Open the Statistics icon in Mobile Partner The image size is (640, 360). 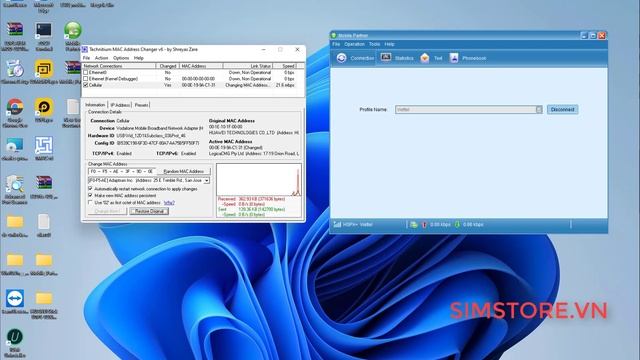[386, 58]
